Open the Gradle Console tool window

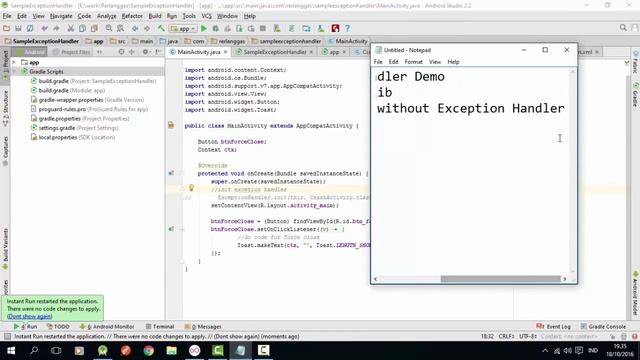603,327
